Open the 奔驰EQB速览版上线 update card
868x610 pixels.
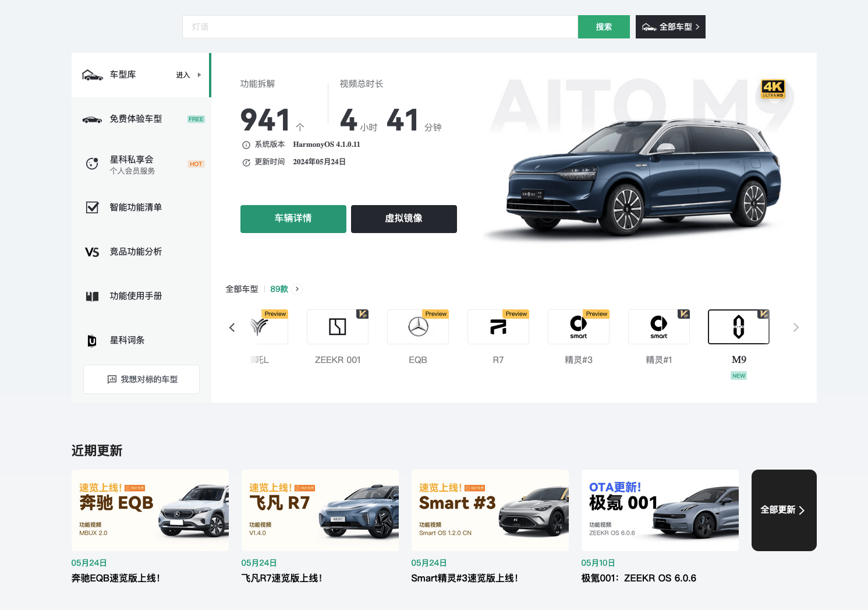[x=150, y=510]
